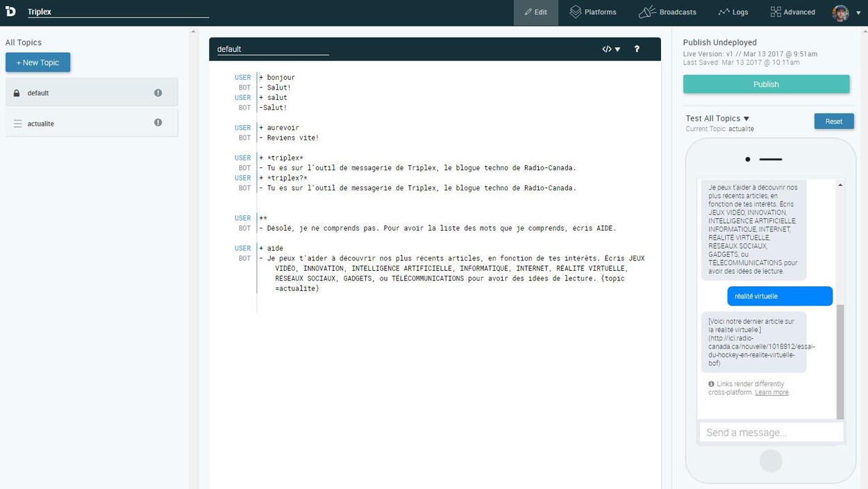Screen dimensions: 868x489
Task: Click the info icon beside Links render differently
Action: [711, 384]
